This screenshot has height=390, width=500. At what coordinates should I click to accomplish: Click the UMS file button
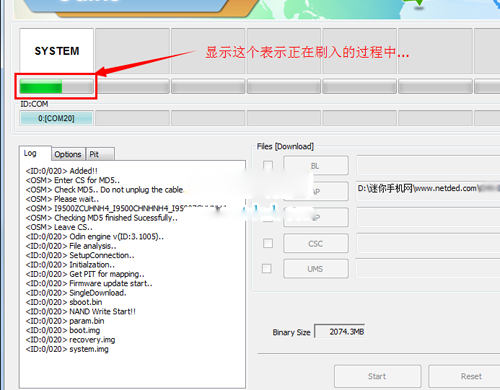tap(316, 269)
